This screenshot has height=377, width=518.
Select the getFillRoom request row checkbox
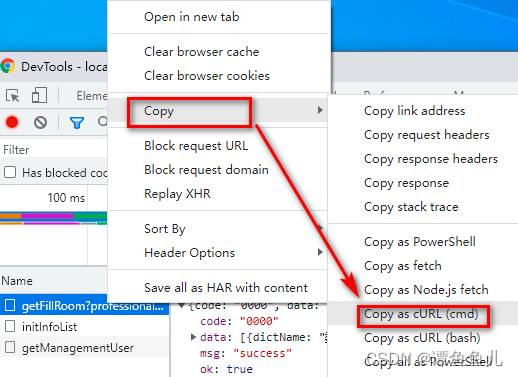point(10,305)
